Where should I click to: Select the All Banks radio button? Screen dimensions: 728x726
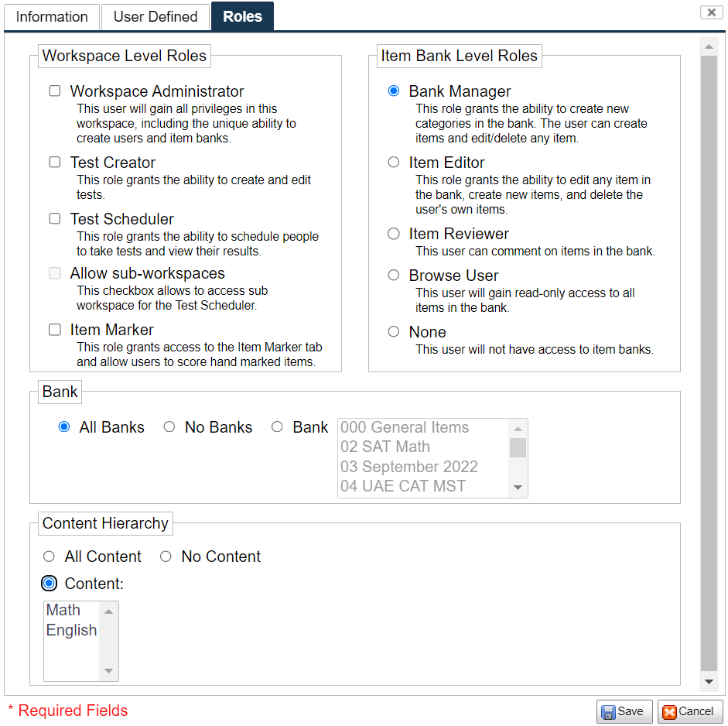click(x=64, y=426)
